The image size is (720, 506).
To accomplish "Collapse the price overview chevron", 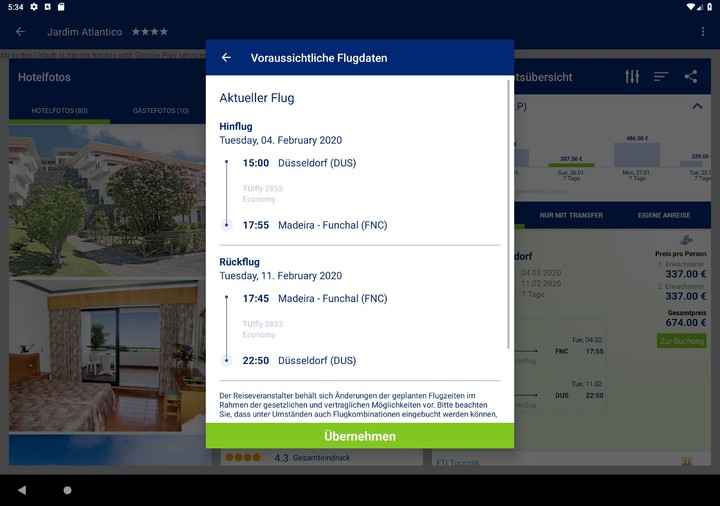I will tap(697, 106).
